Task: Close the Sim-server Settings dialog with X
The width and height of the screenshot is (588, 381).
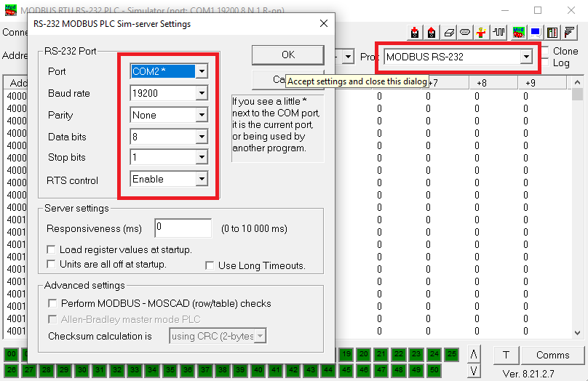Action: (324, 23)
